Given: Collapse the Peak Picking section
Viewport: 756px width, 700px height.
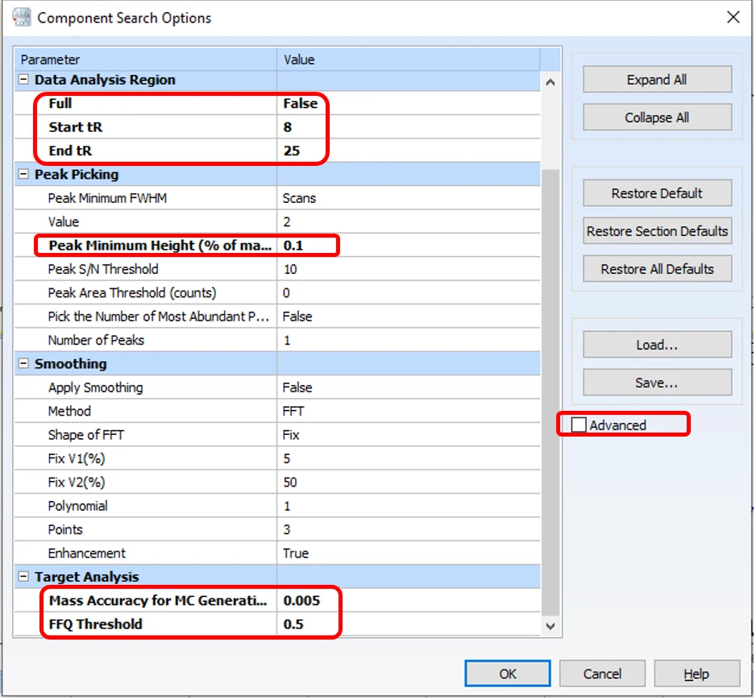Looking at the screenshot, I should coord(23,175).
